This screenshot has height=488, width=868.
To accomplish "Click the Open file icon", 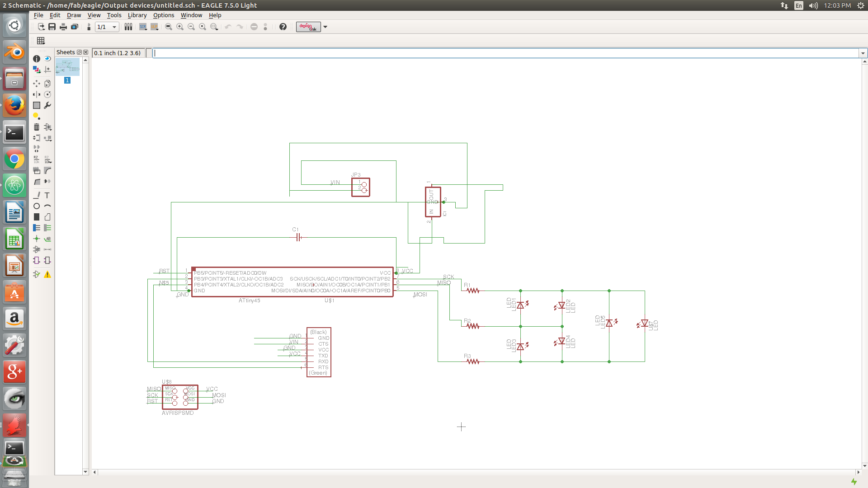I will 41,27.
